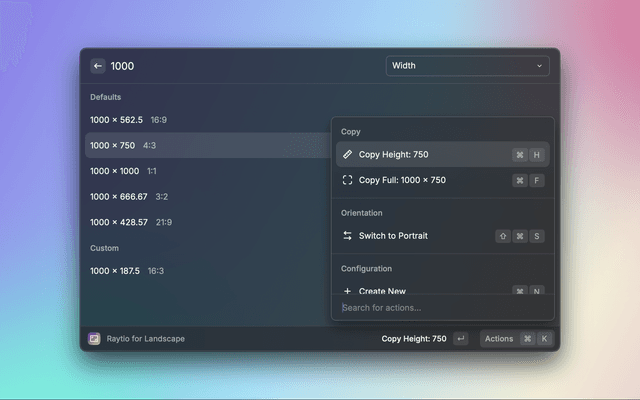Click the frame icon beside Copy Full
Image resolution: width=640 pixels, height=400 pixels.
[347, 181]
